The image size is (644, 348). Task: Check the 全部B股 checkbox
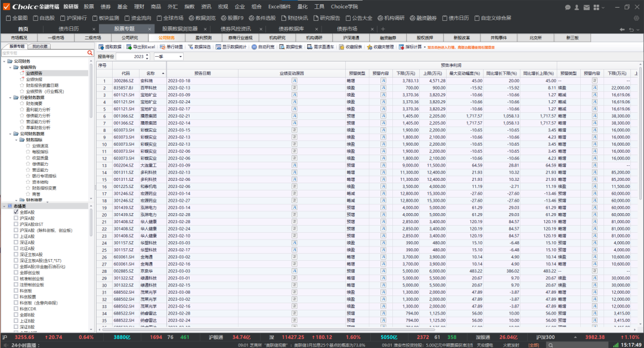(x=16, y=315)
